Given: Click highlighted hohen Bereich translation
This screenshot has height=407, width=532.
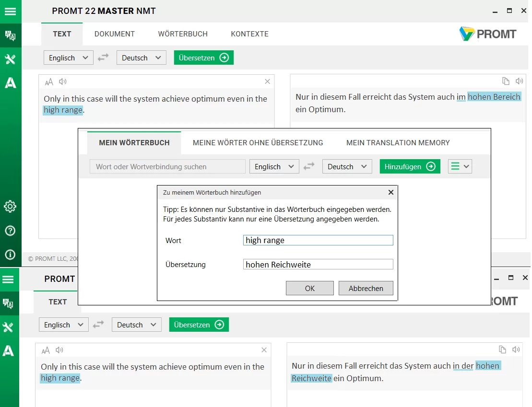Looking at the screenshot, I should [x=494, y=97].
